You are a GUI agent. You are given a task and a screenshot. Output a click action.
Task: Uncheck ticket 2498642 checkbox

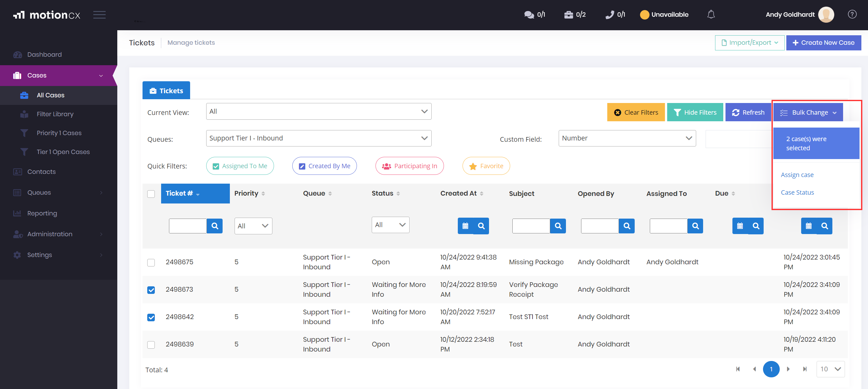click(x=151, y=317)
